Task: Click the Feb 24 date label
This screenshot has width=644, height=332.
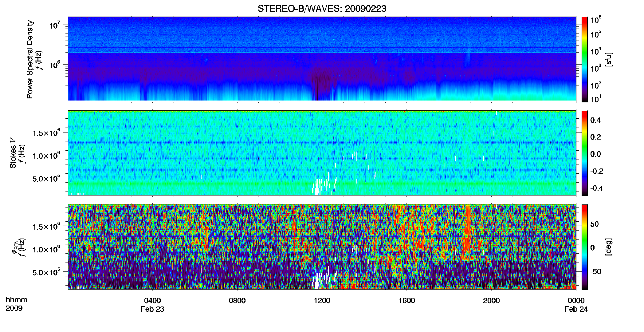Action: pyautogui.click(x=576, y=309)
